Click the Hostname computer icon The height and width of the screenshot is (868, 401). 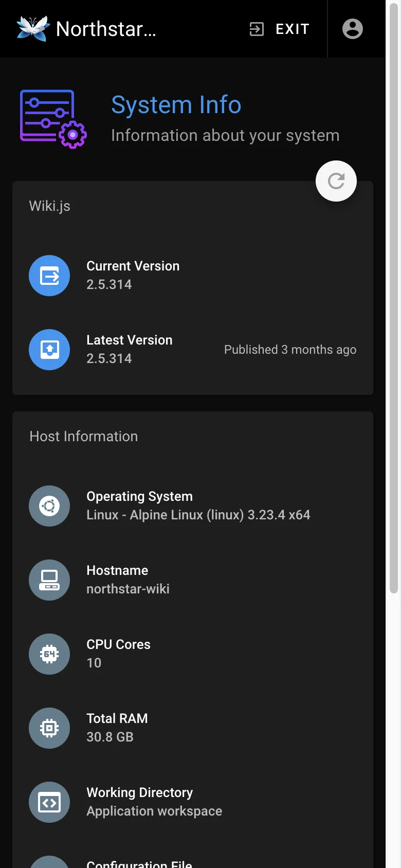click(x=49, y=580)
